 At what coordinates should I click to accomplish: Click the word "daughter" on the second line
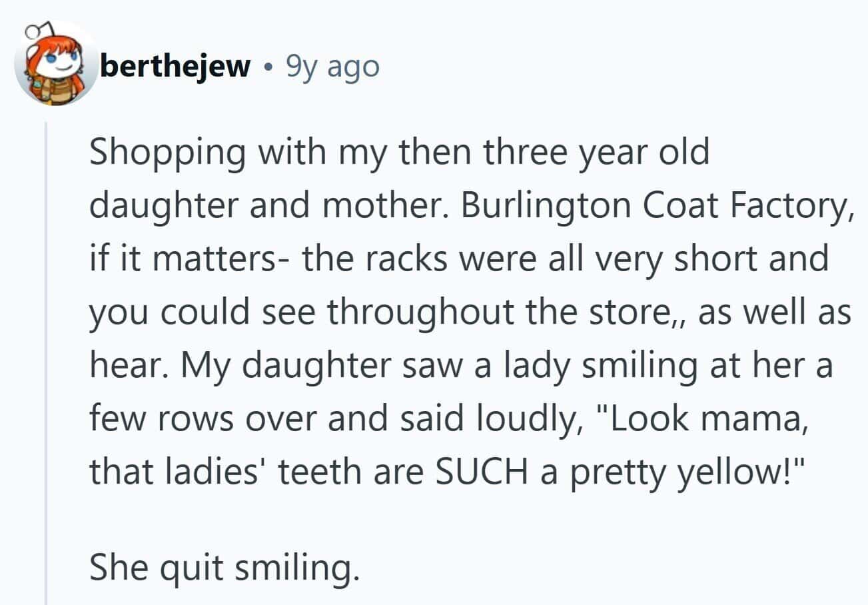161,206
